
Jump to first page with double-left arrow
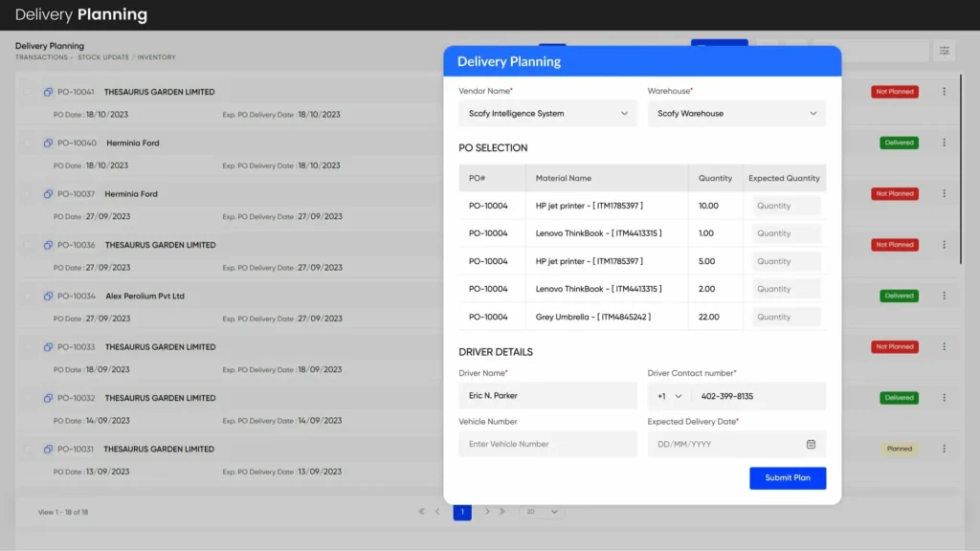pos(422,512)
